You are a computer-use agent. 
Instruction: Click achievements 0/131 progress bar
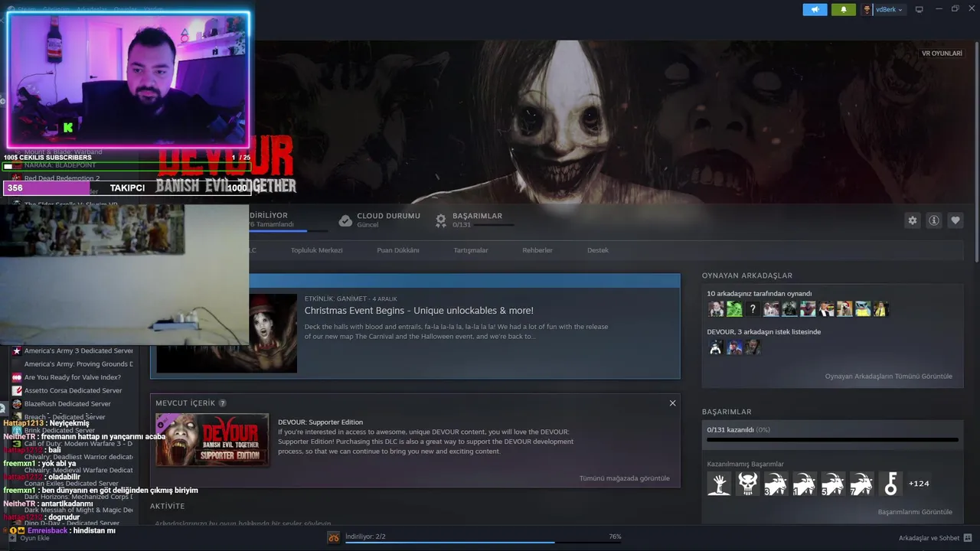pyautogui.click(x=832, y=440)
